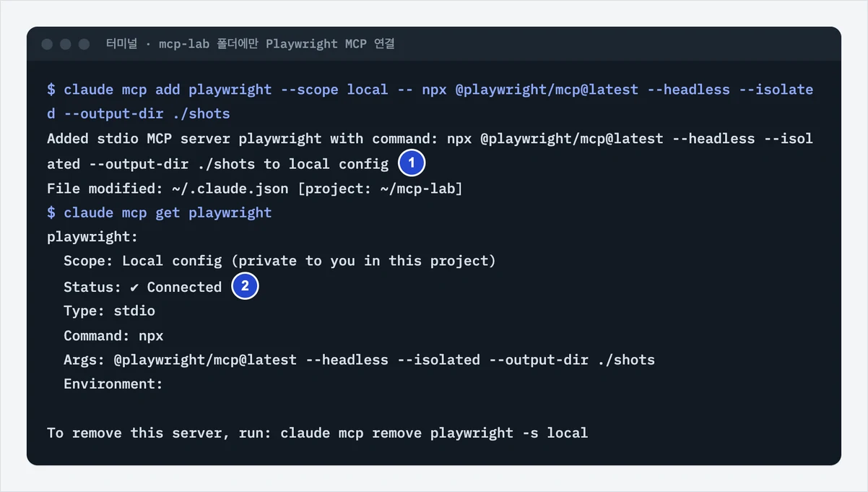Click the "playwright:" heading line

pyautogui.click(x=92, y=237)
